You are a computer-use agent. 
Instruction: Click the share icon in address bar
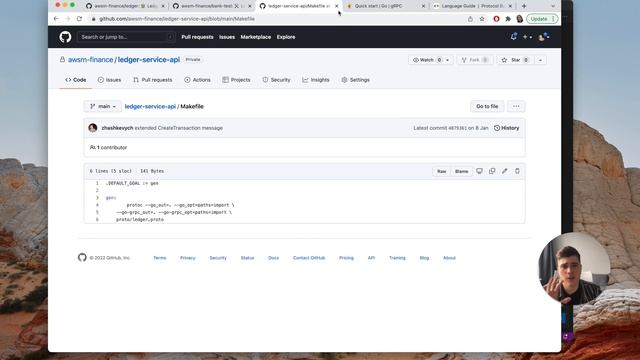[470, 19]
